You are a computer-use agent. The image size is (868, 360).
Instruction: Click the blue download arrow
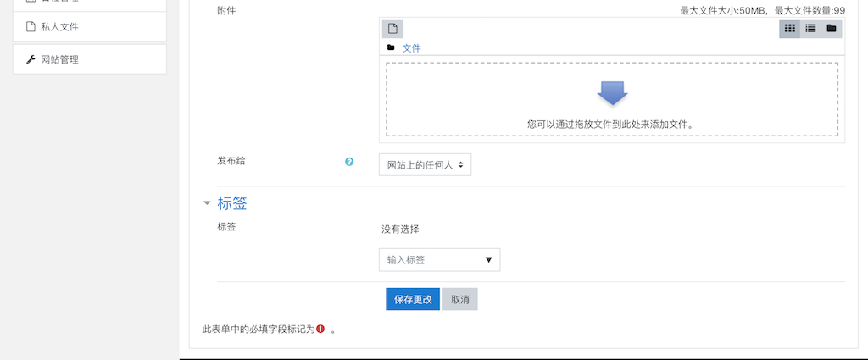tap(612, 93)
